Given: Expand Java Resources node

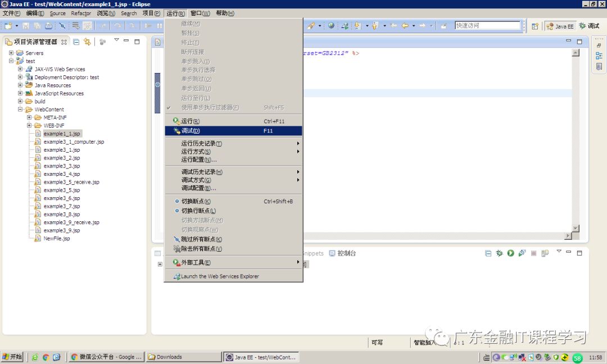Looking at the screenshot, I should 20,85.
